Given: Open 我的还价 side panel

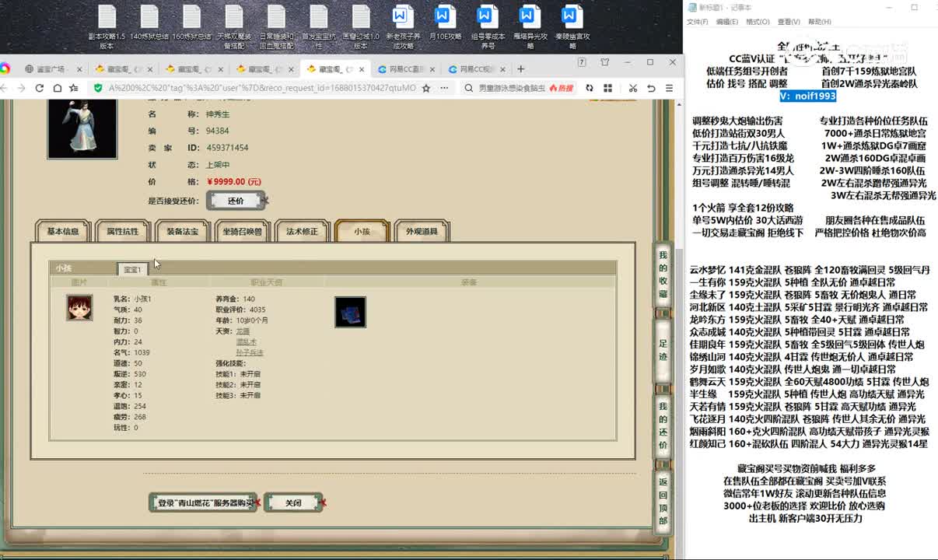Looking at the screenshot, I should click(x=663, y=426).
